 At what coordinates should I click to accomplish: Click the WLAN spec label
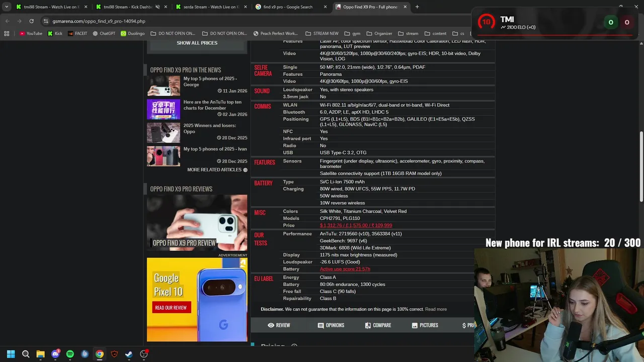pyautogui.click(x=290, y=105)
